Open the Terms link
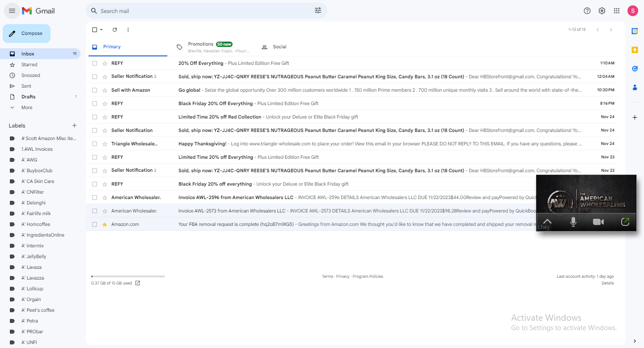The image size is (644, 348). coord(327,276)
